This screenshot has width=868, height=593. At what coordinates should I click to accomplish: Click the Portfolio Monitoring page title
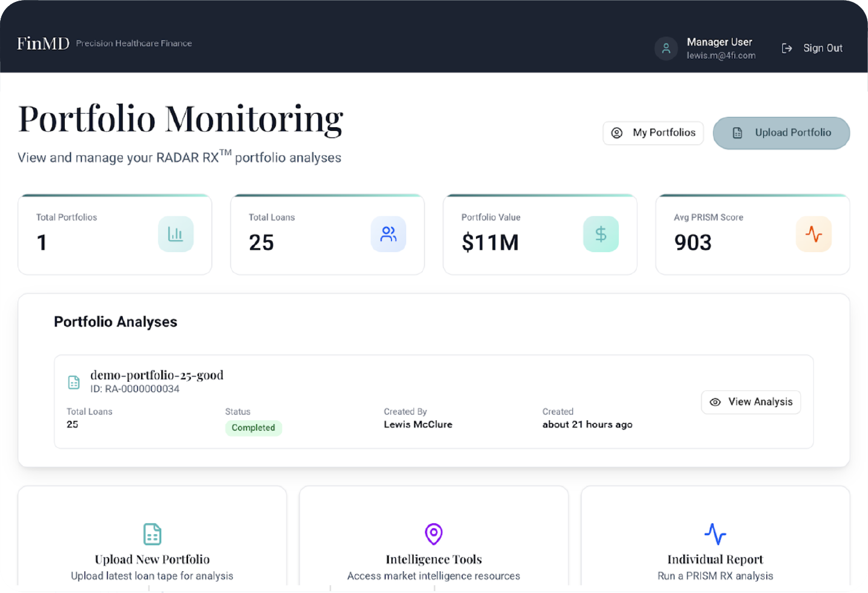(x=181, y=119)
